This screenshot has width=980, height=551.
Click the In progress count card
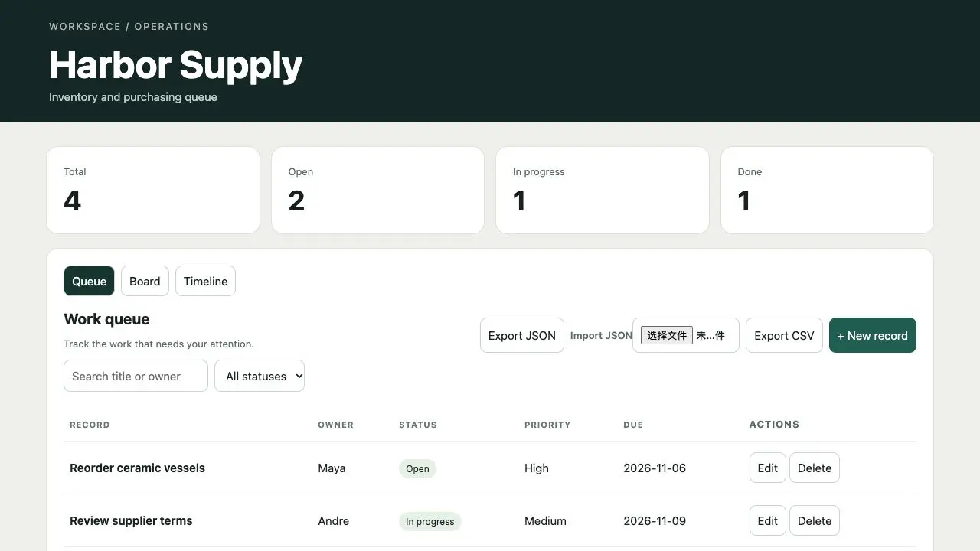pos(603,190)
